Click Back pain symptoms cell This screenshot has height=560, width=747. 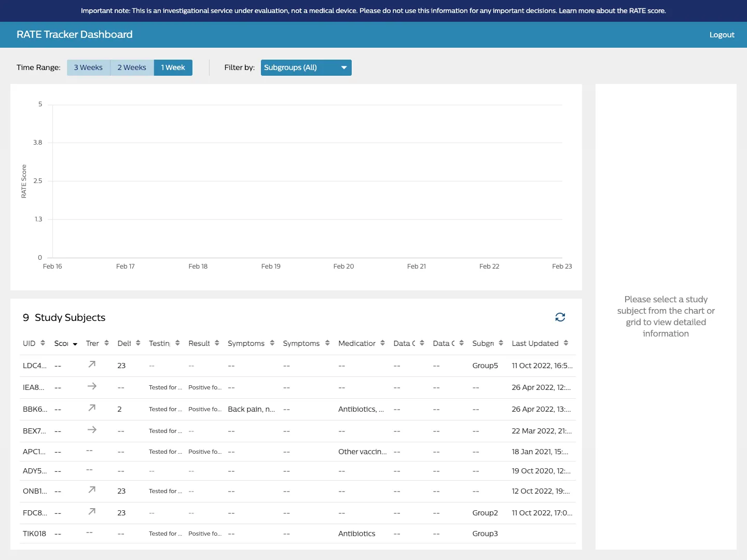pos(252,409)
